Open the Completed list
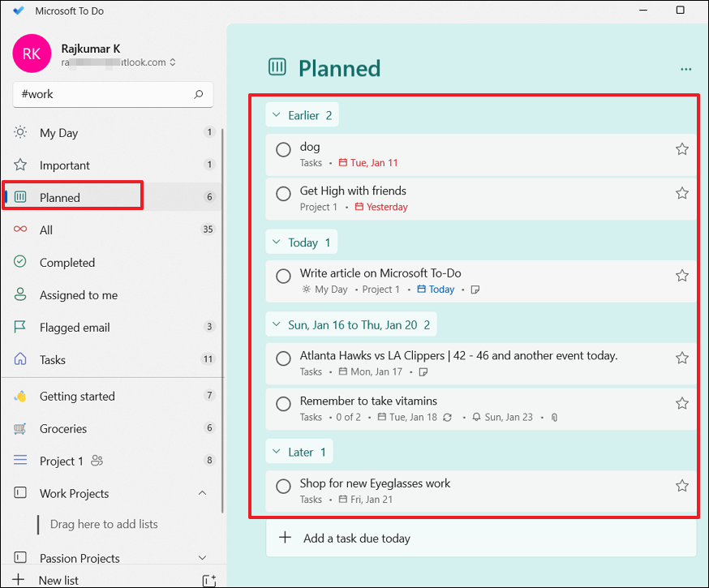This screenshot has height=588, width=709. coord(112,262)
